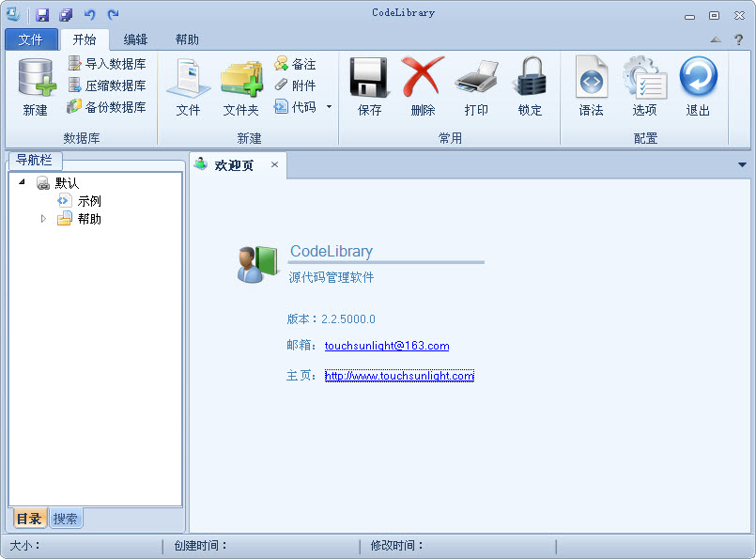
Task: Open homepage link http://www.touchsunlight.com
Action: pyautogui.click(x=399, y=376)
